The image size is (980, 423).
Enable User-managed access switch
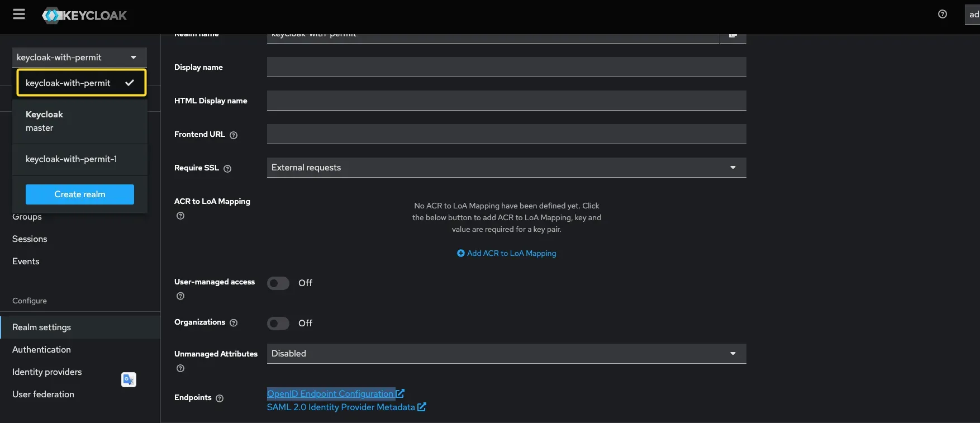click(278, 283)
